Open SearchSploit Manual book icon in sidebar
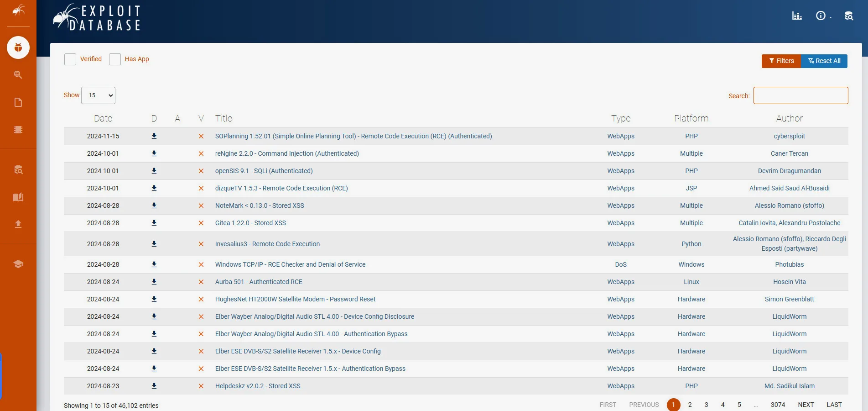This screenshot has height=411, width=868. [x=18, y=197]
